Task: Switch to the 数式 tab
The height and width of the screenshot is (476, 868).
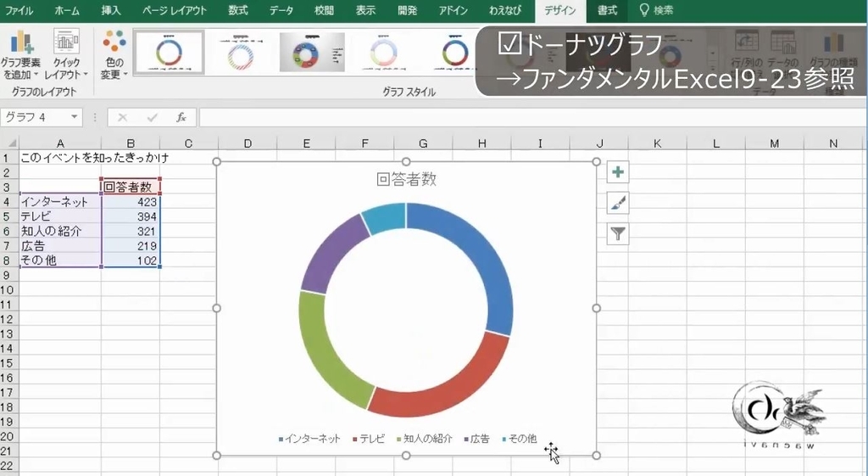Action: (x=238, y=10)
